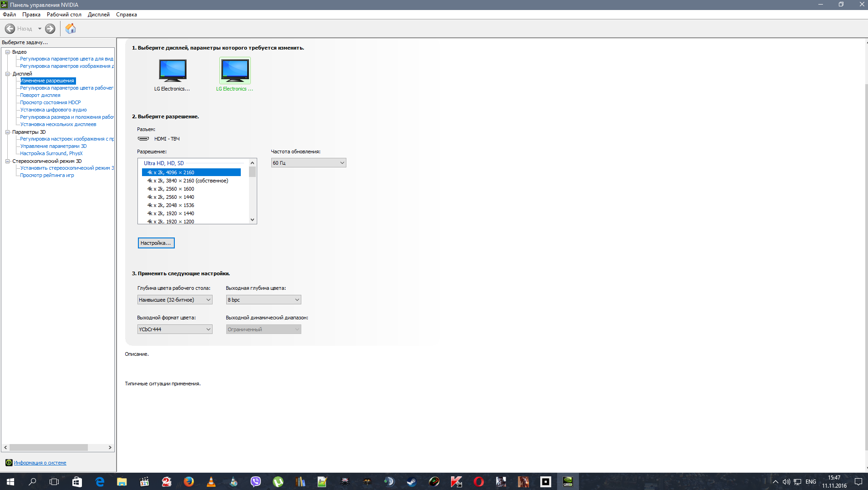This screenshot has height=490, width=868.
Task: Click the Forward arrow button
Action: coord(50,29)
